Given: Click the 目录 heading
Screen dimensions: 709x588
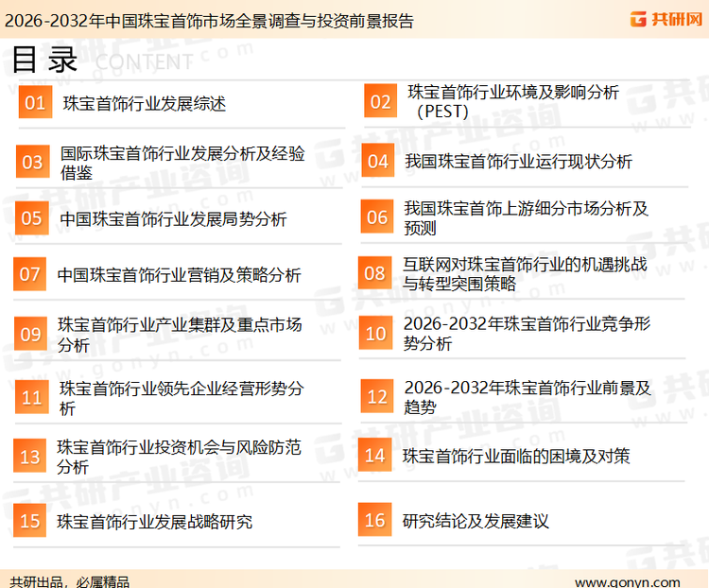Looking at the screenshot, I should [x=44, y=60].
